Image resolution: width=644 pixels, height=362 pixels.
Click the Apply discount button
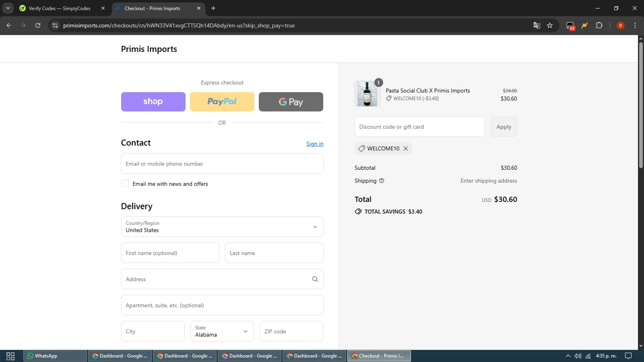504,127
